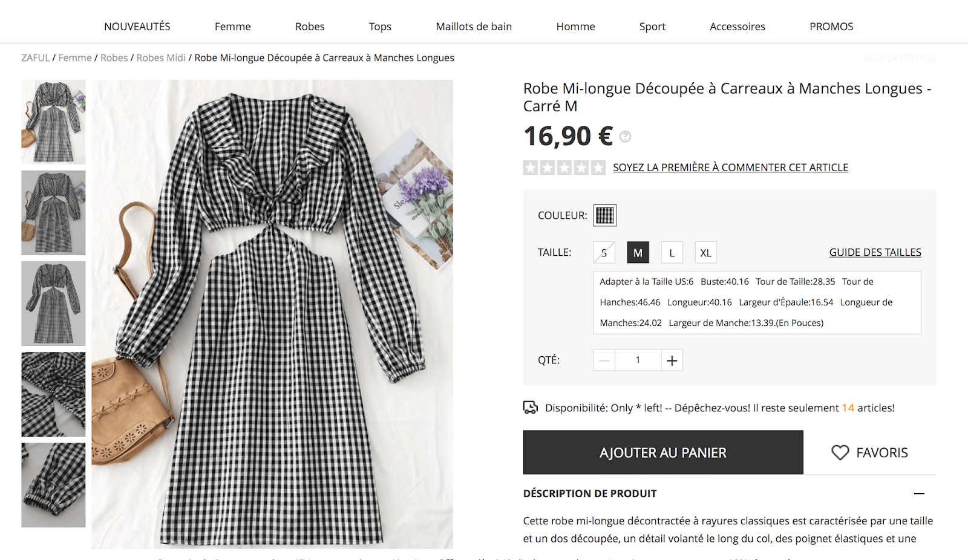Click the Robes Midi breadcrumb link
Screen dimensions: 968x560
click(x=161, y=58)
